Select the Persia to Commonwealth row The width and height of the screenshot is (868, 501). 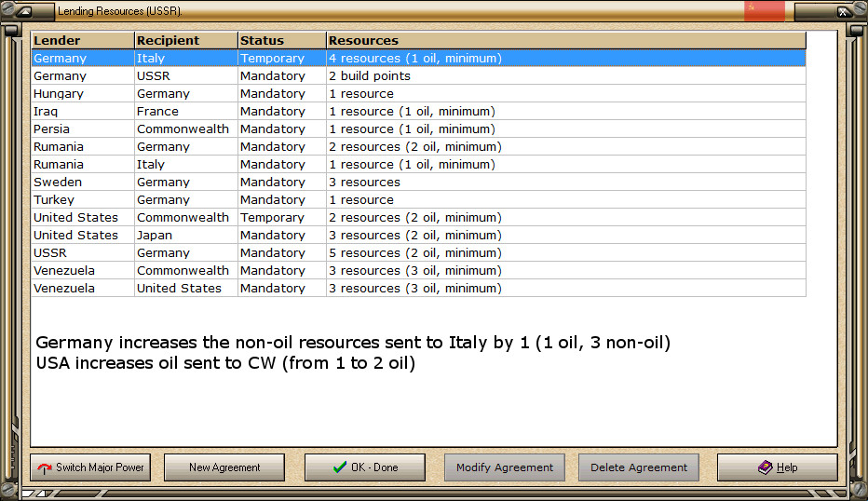[x=418, y=129]
